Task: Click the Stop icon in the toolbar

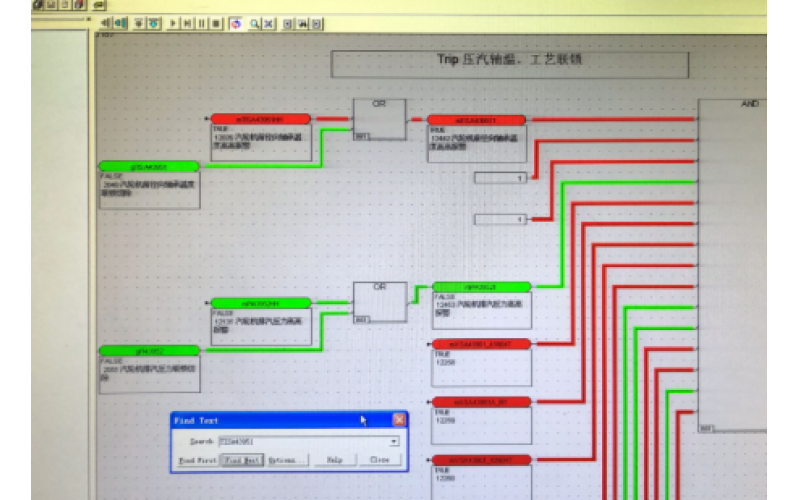Action: [216, 22]
